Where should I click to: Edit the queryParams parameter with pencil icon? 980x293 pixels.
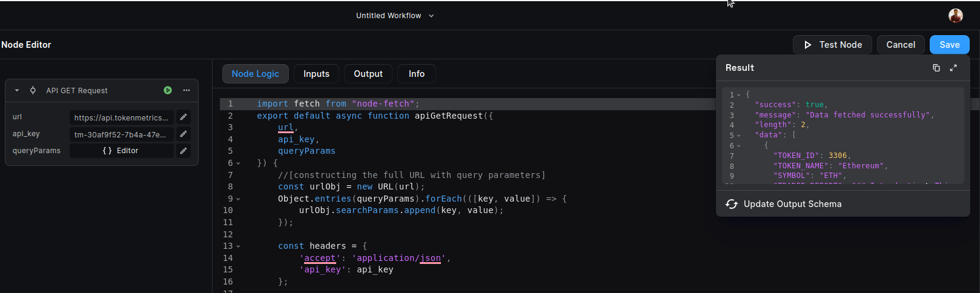pyautogui.click(x=183, y=151)
